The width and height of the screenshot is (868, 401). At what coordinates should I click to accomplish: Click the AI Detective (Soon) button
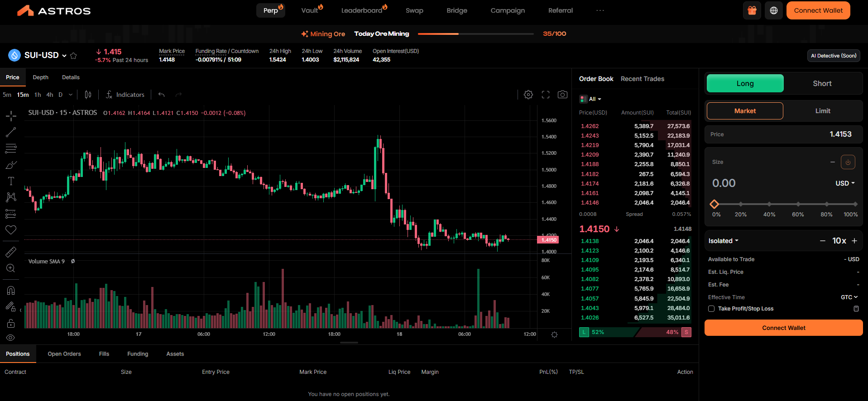point(833,56)
